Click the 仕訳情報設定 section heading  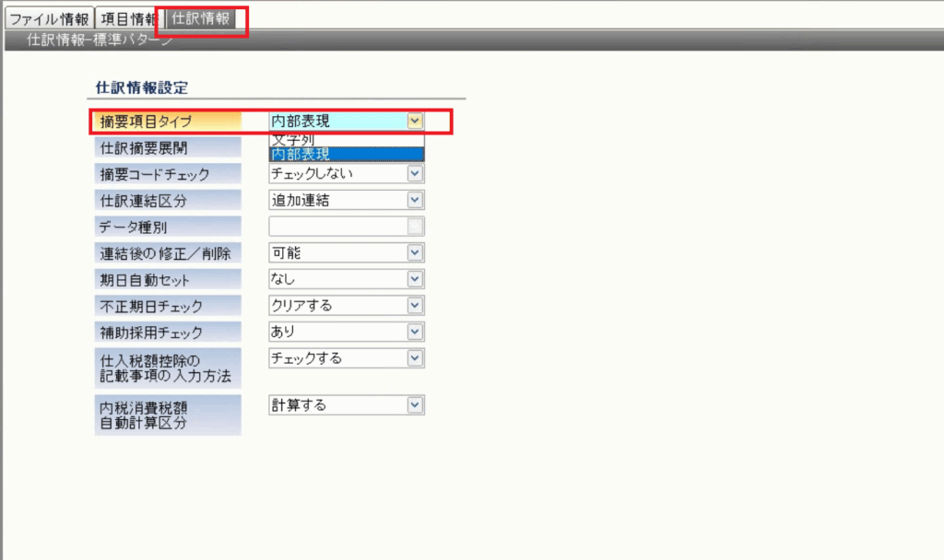pyautogui.click(x=142, y=88)
